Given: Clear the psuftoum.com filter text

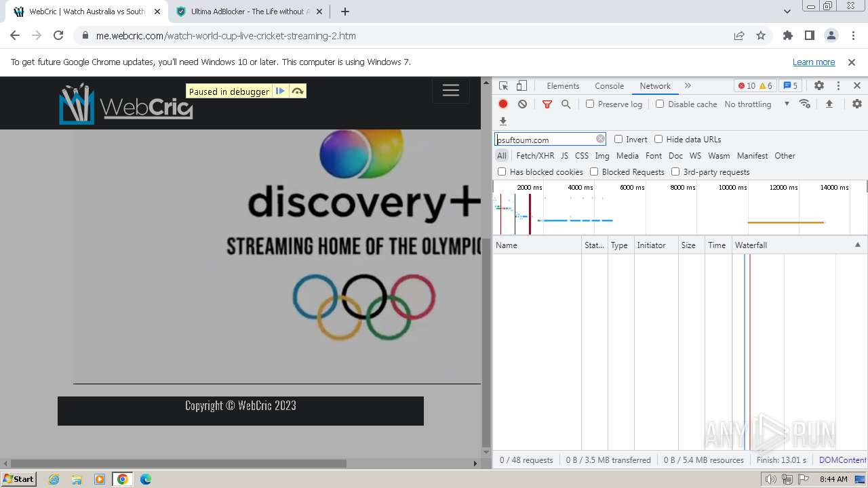Looking at the screenshot, I should click(600, 139).
